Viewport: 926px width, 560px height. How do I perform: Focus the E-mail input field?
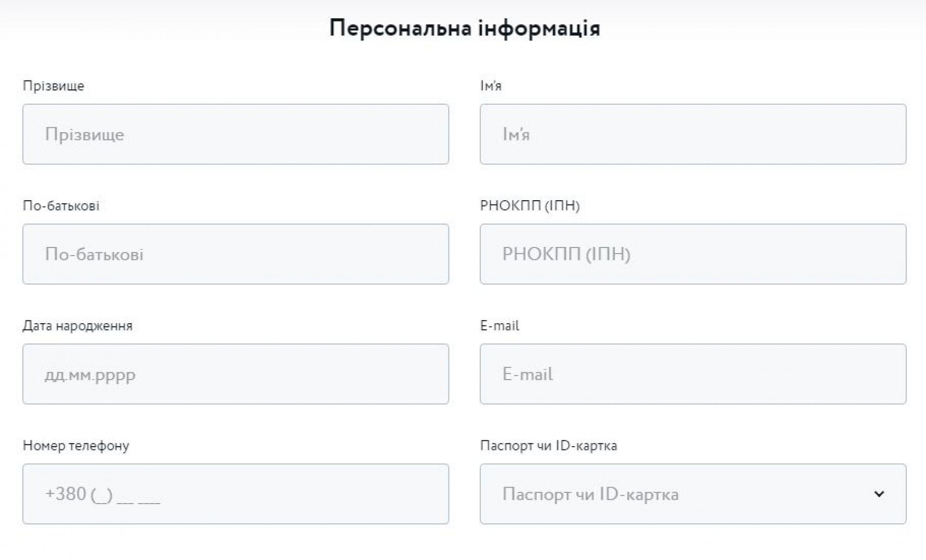coord(693,374)
